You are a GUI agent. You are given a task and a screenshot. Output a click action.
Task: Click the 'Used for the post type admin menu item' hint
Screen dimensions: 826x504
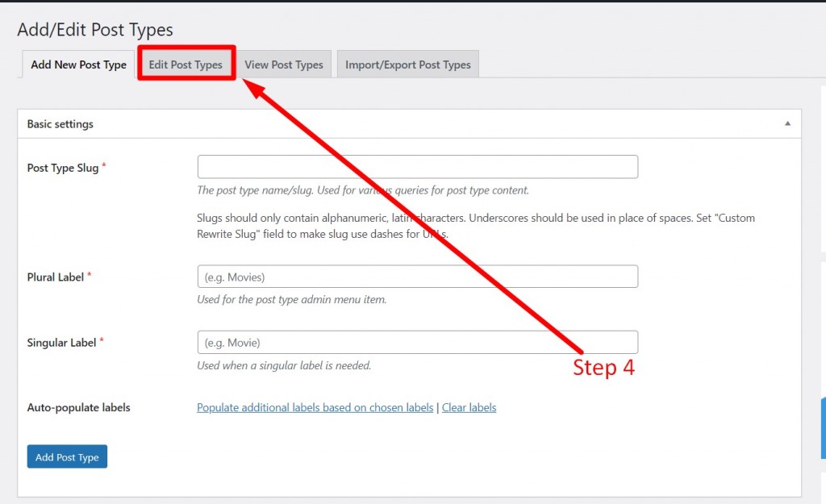click(x=292, y=299)
